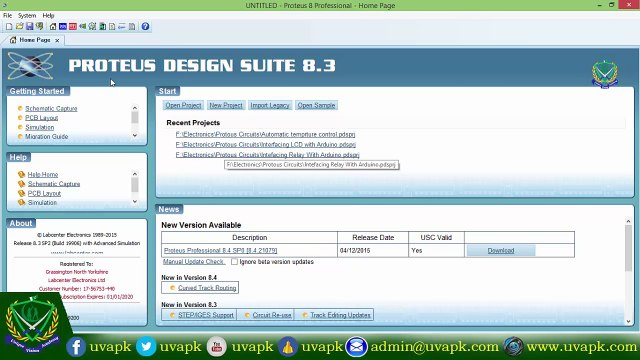640x360 pixels.
Task: Click the Help panel scrollbar thumb
Action: coord(135,185)
